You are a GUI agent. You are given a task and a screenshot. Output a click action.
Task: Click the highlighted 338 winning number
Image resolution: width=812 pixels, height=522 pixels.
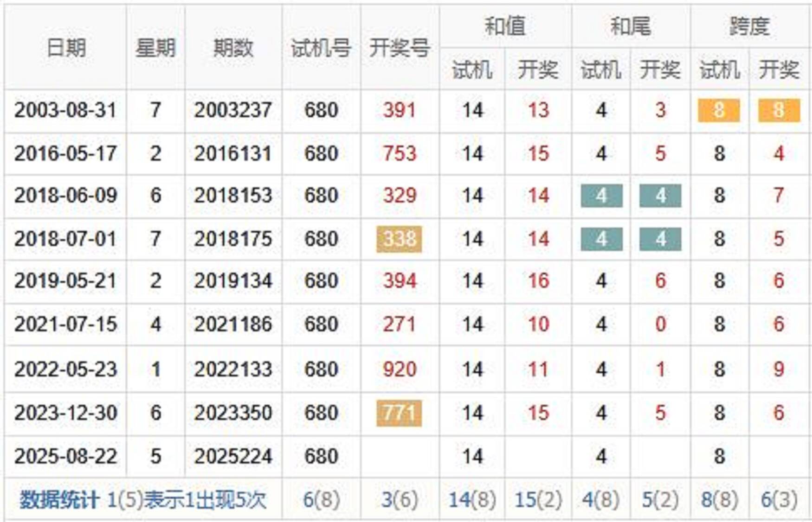(399, 239)
